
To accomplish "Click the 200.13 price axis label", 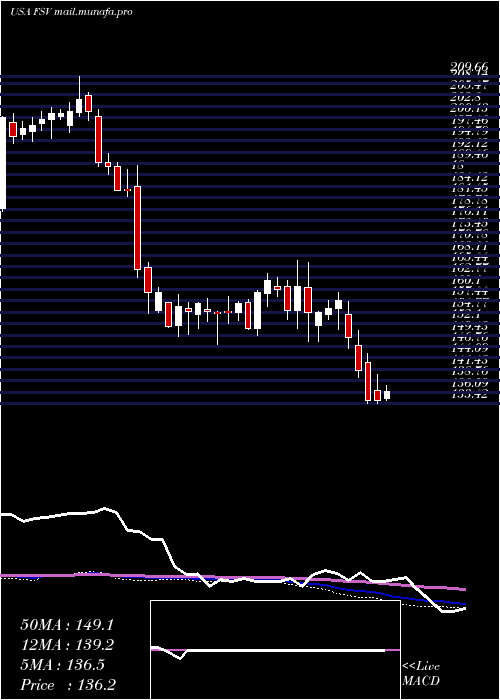I will [469, 109].
